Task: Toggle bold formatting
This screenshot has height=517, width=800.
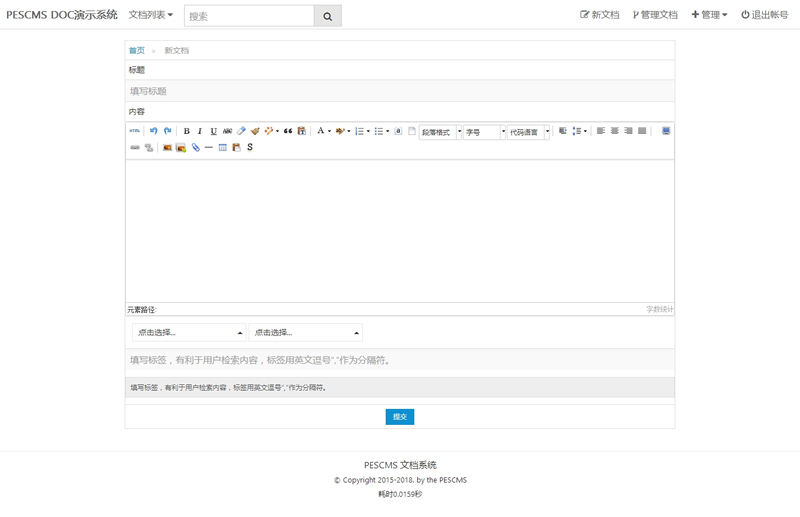Action: 187,131
